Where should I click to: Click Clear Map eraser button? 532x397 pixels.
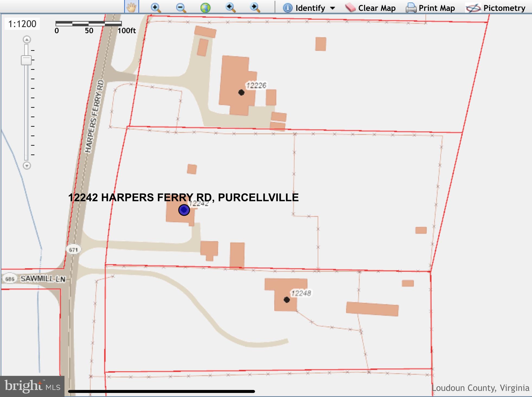pos(370,8)
